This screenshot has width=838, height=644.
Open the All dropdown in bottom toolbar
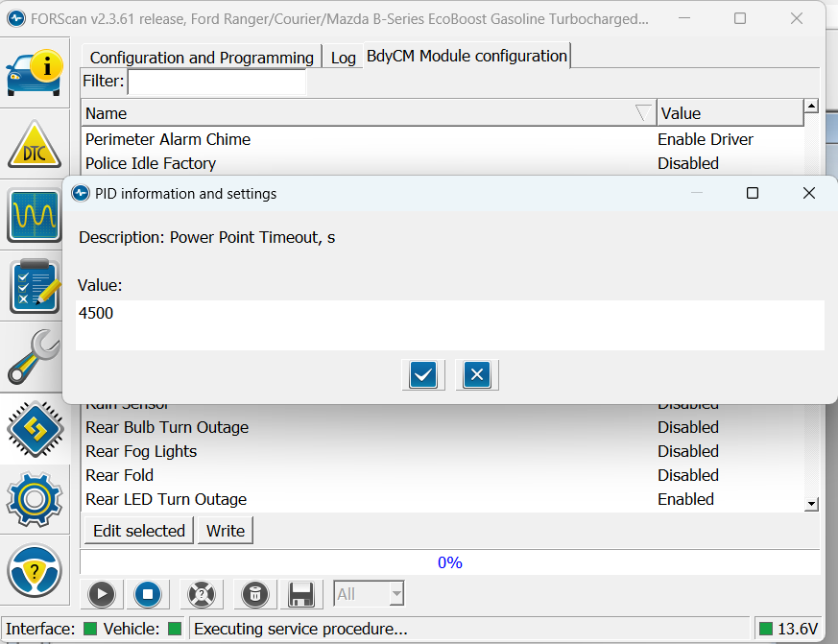tap(369, 594)
